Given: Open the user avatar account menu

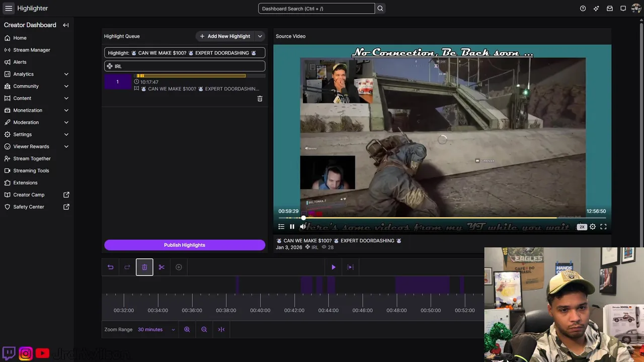Looking at the screenshot, I should click(636, 9).
